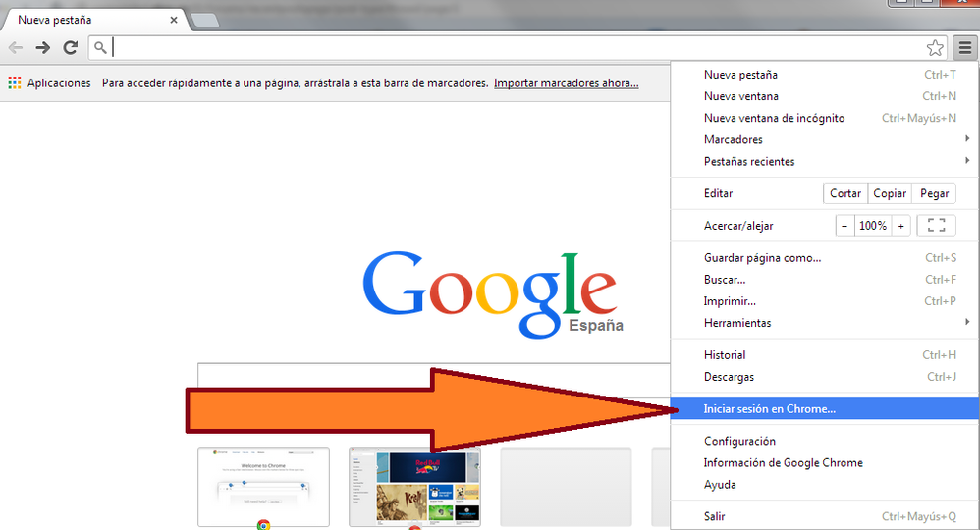Expand the Herramientas submenu
Viewport: 980px width, 530px height.
click(825, 323)
